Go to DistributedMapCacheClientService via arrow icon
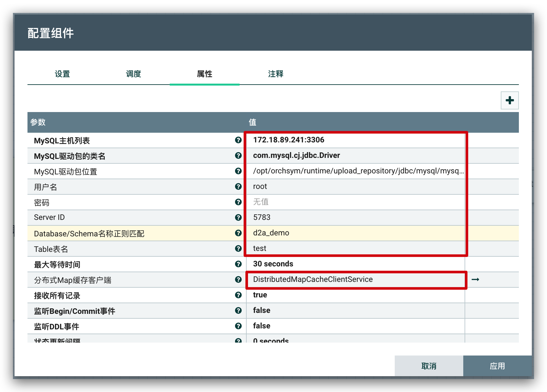547x392 pixels. point(475,279)
